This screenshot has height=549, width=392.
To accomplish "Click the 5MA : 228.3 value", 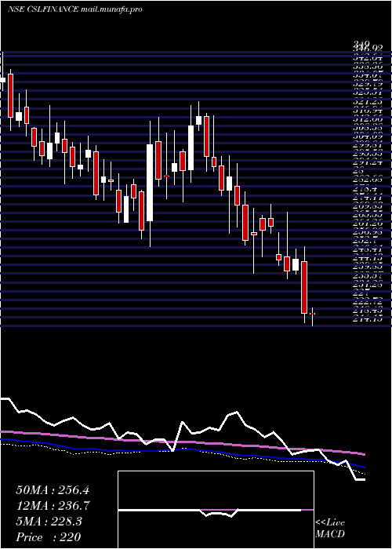I will click(x=49, y=522).
